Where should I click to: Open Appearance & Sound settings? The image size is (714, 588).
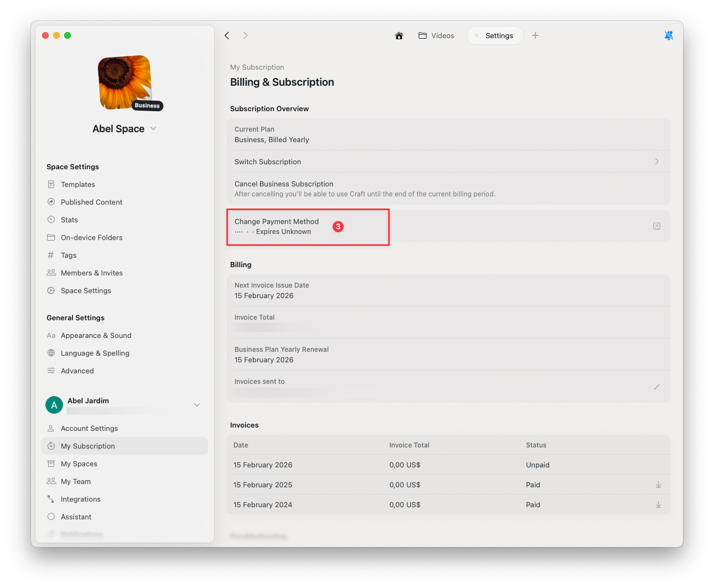[x=96, y=335]
